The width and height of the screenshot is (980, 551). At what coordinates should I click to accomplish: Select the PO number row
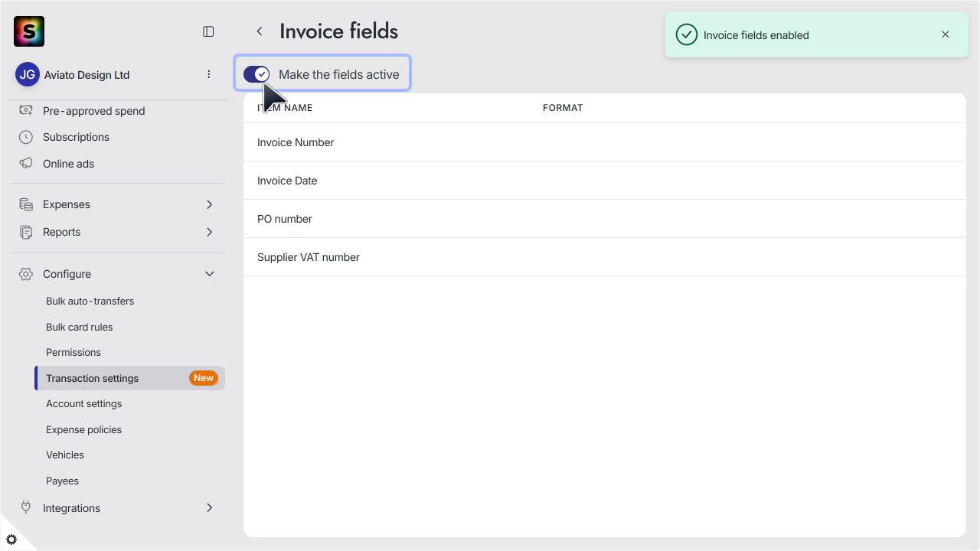click(x=605, y=219)
